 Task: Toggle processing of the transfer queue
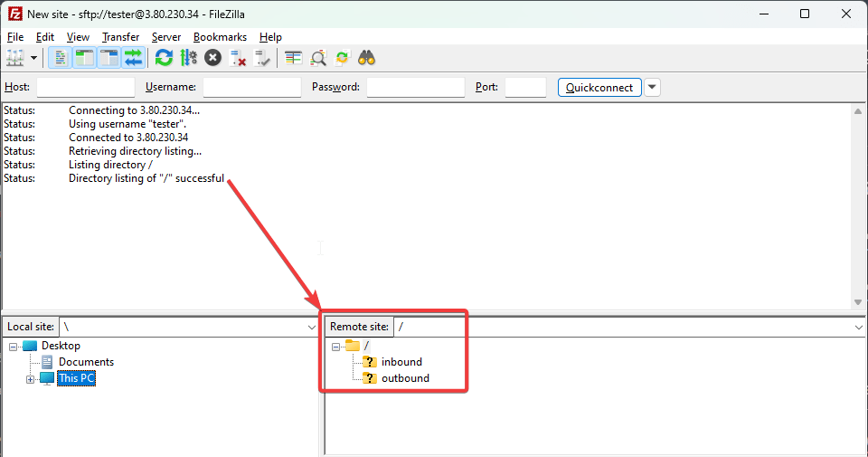click(x=188, y=58)
